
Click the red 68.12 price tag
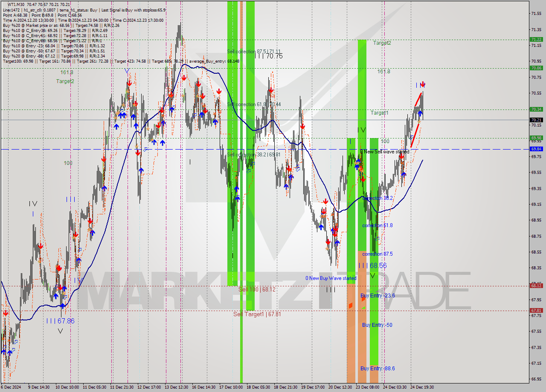point(536,285)
